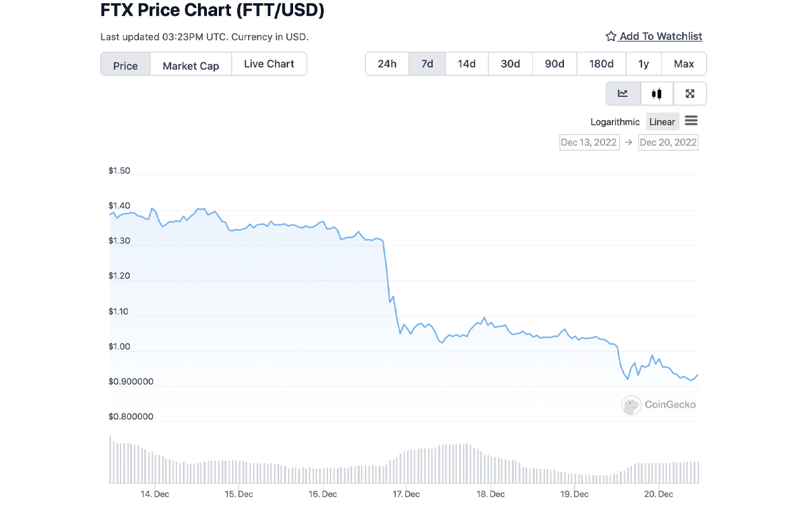812x508 pixels.
Task: Open the chart options hamburger menu
Action: pyautogui.click(x=691, y=121)
